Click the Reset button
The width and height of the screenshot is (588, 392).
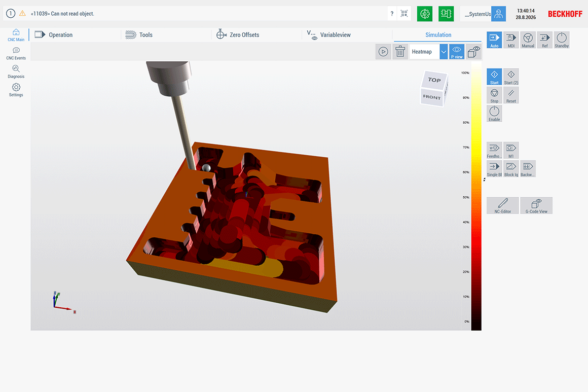[511, 95]
